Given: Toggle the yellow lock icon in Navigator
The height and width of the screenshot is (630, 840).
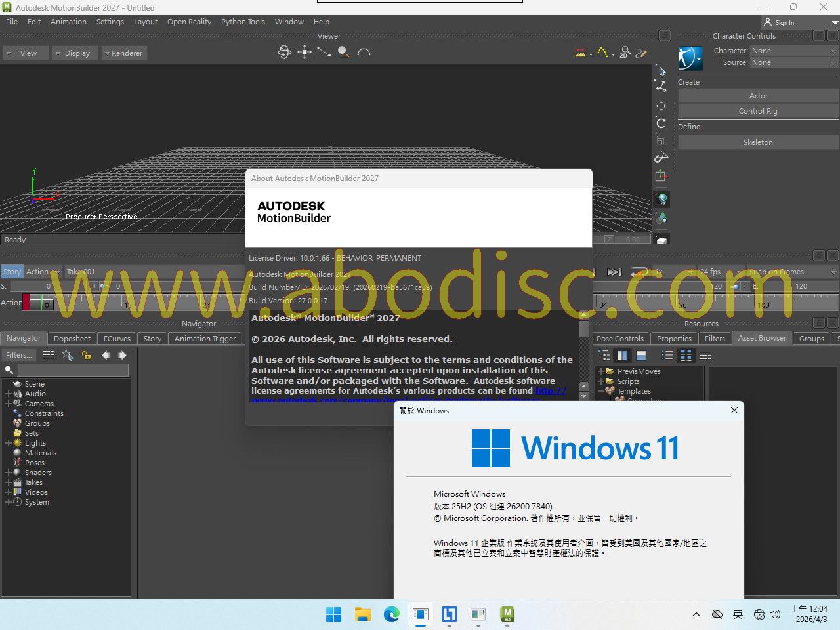Looking at the screenshot, I should click(x=86, y=355).
